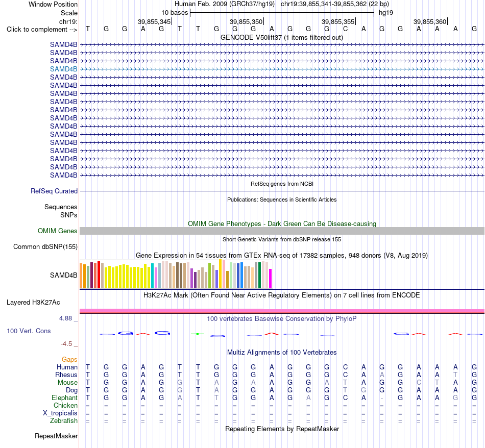Click position marker 39,855,350 on the ruler
This screenshot has width=485, height=448.
tap(246, 21)
